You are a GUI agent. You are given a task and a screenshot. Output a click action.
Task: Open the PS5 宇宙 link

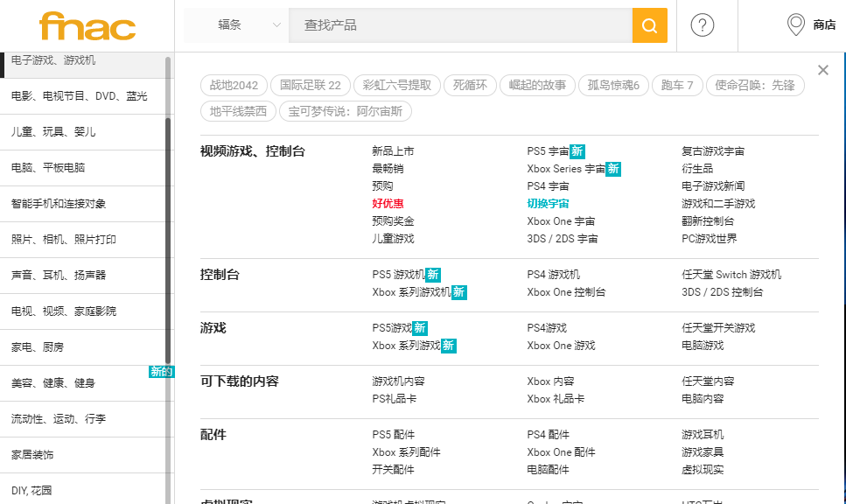coord(549,151)
